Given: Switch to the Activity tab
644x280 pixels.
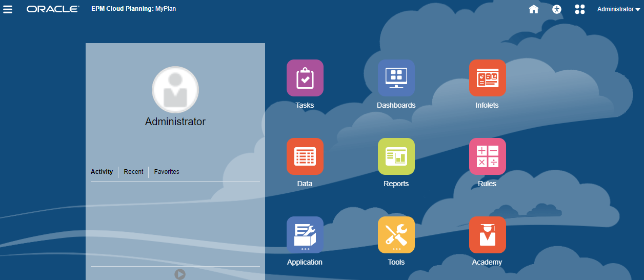Looking at the screenshot, I should [x=102, y=172].
